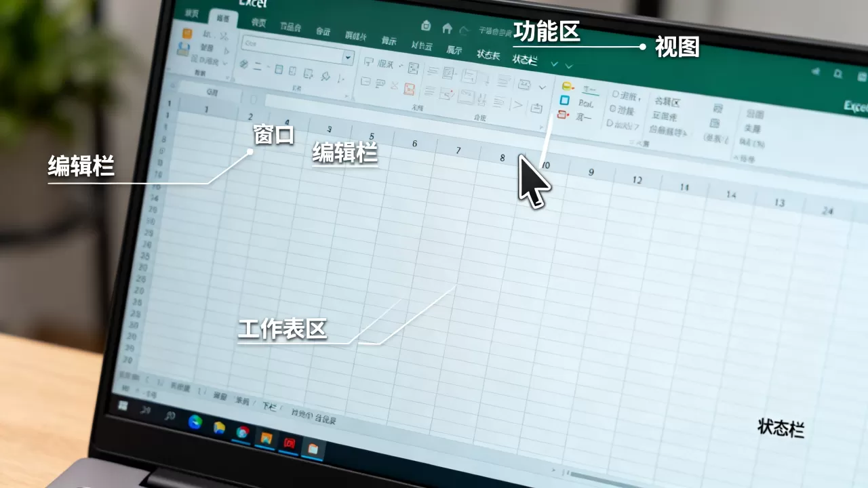Click the Name Box above the grid
This screenshot has width=868, height=488.
[x=212, y=91]
